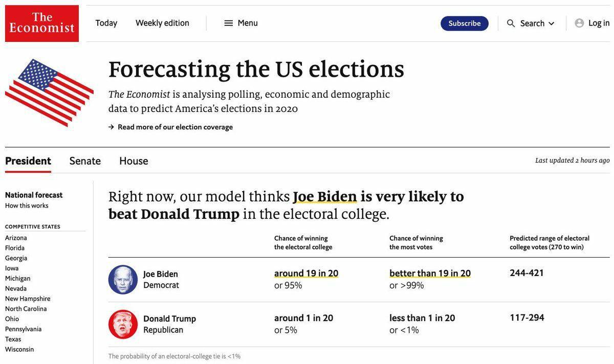Open the hamburger Menu icon
614x364 pixels.
point(229,23)
